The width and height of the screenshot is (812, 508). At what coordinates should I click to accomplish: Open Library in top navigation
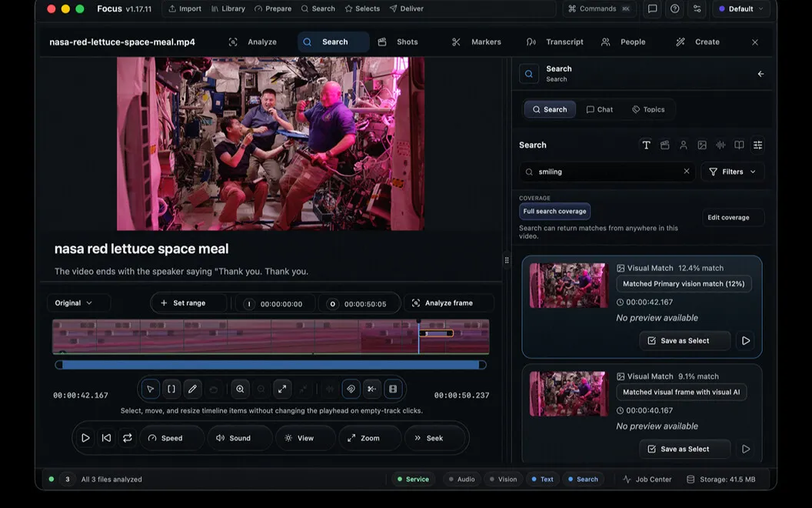(228, 8)
